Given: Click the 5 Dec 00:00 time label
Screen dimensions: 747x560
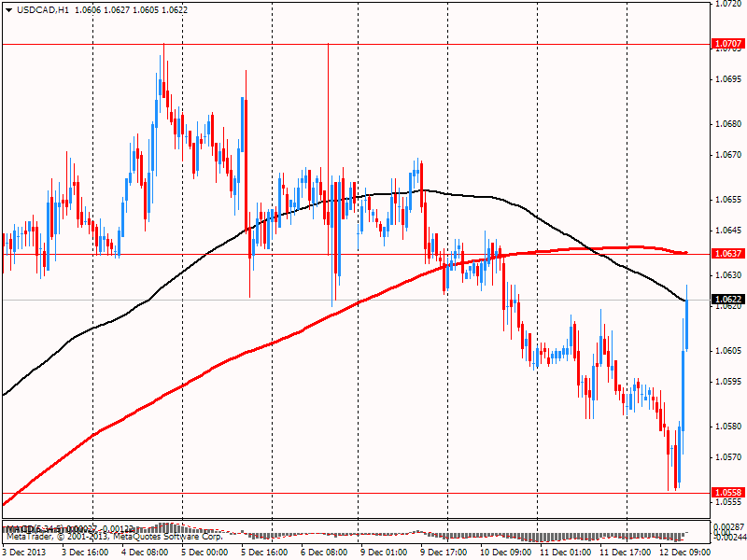Looking at the screenshot, I should point(204,552).
